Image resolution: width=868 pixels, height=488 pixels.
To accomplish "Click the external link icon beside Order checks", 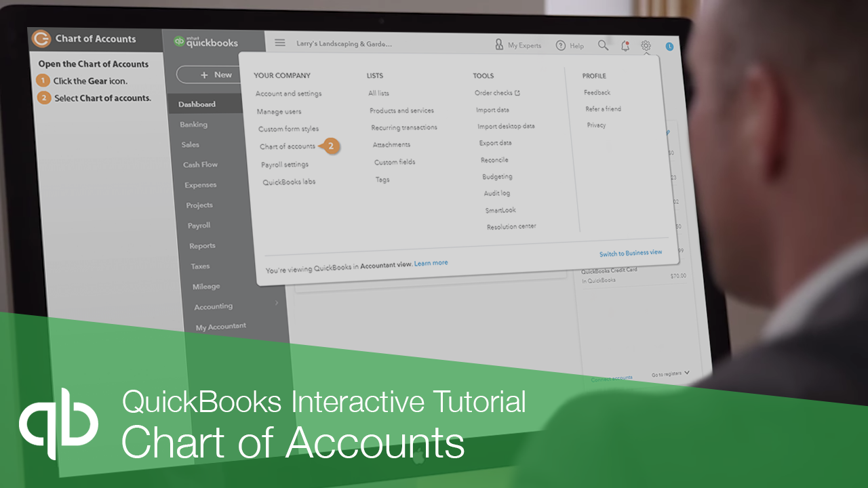I will point(516,93).
